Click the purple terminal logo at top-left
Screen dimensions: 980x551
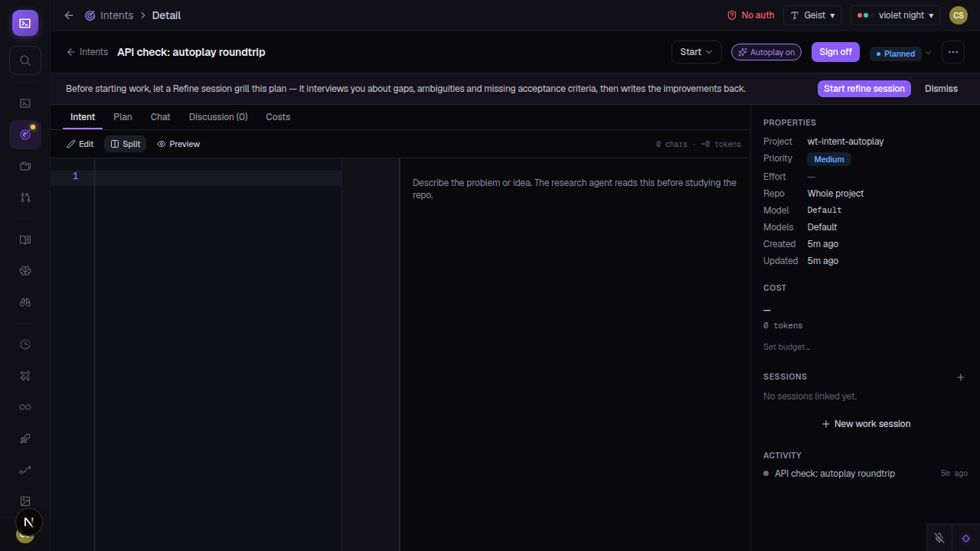[25, 23]
